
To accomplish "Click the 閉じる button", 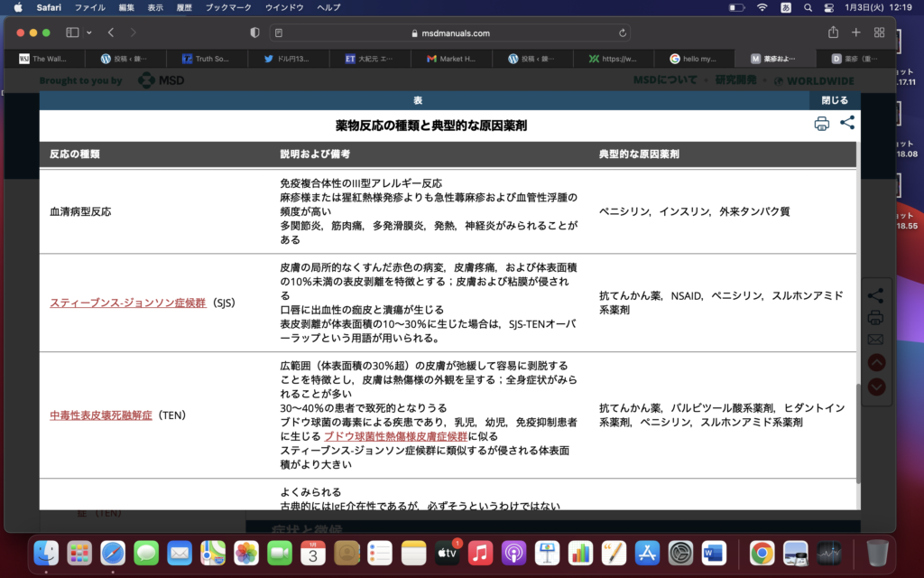I will (834, 100).
